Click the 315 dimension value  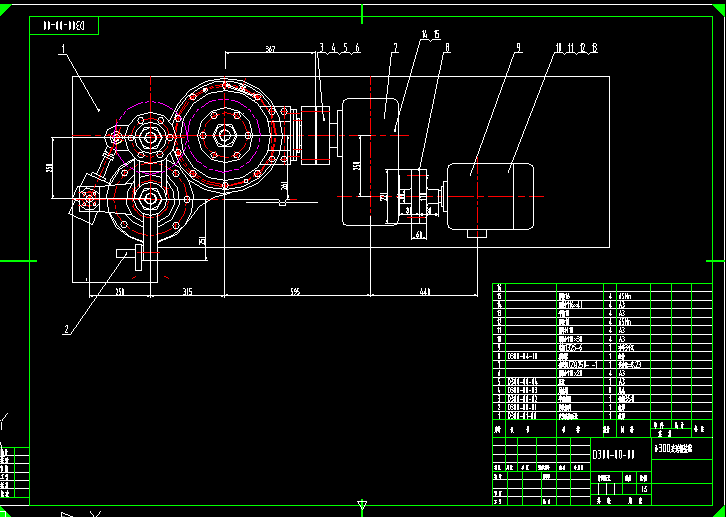pos(185,292)
